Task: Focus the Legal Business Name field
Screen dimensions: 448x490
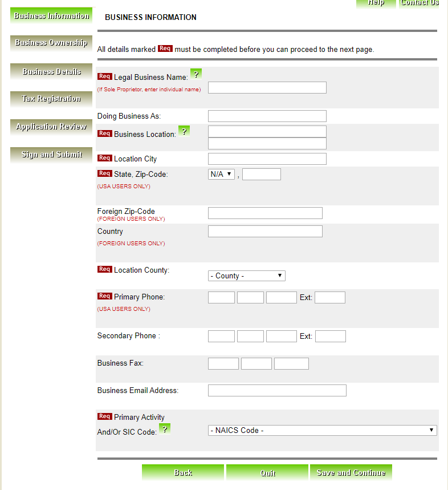Action: (267, 87)
